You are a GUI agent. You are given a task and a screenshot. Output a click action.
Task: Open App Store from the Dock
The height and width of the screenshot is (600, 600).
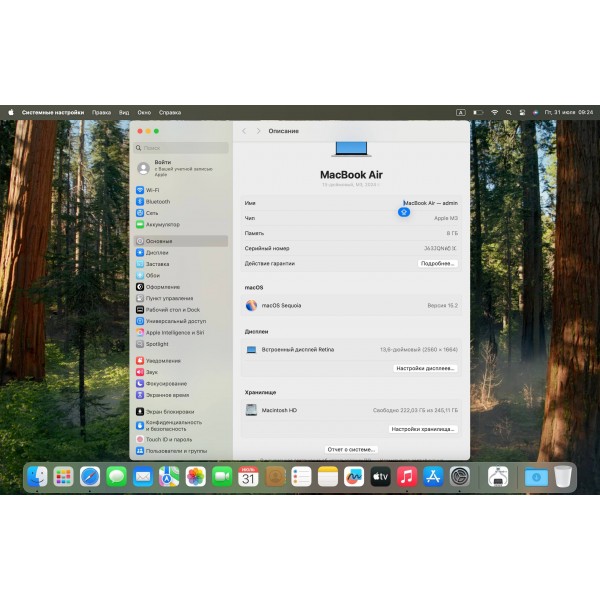tap(433, 477)
